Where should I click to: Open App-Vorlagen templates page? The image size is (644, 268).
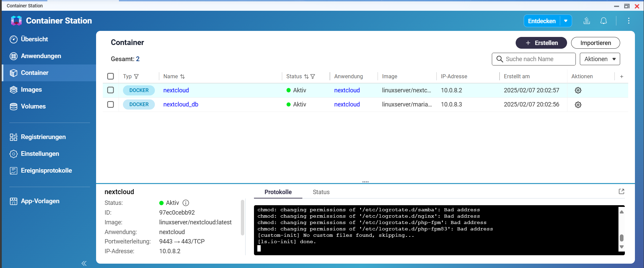coord(35,201)
